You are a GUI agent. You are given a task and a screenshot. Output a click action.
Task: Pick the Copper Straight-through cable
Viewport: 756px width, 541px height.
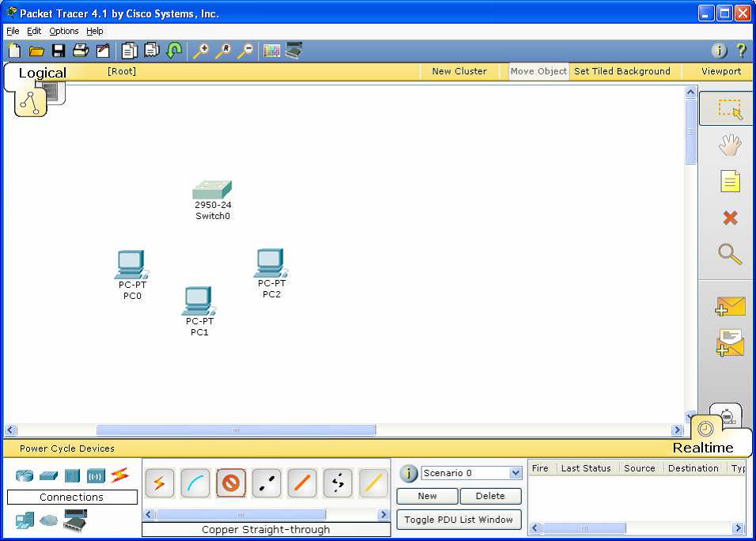[x=266, y=483]
